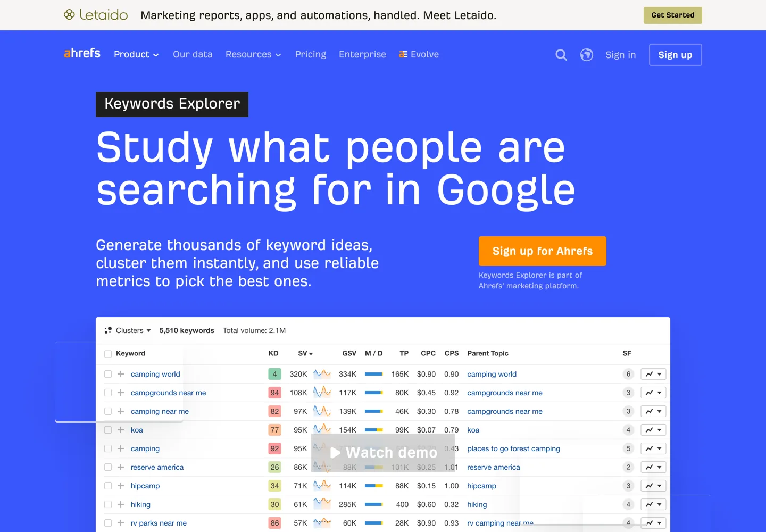Click the Clusters dots icon
The image size is (766, 532).
tap(108, 330)
